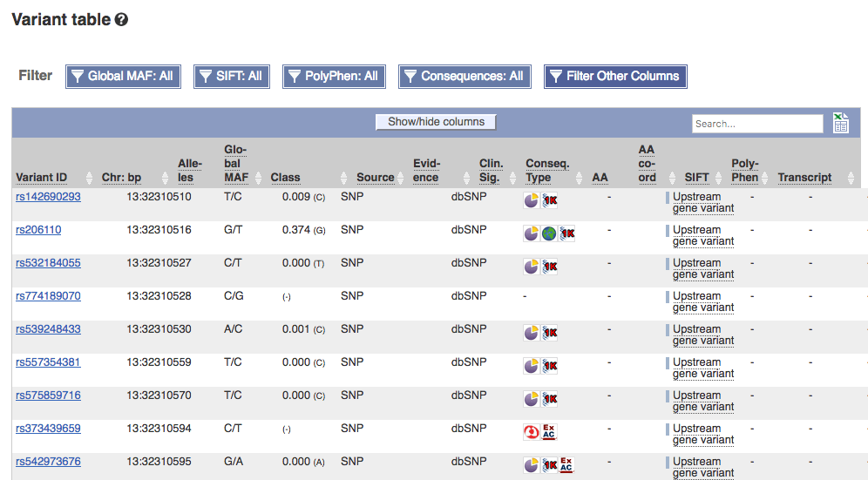
Task: Click the globe evidence icon for rs206110
Action: (548, 233)
